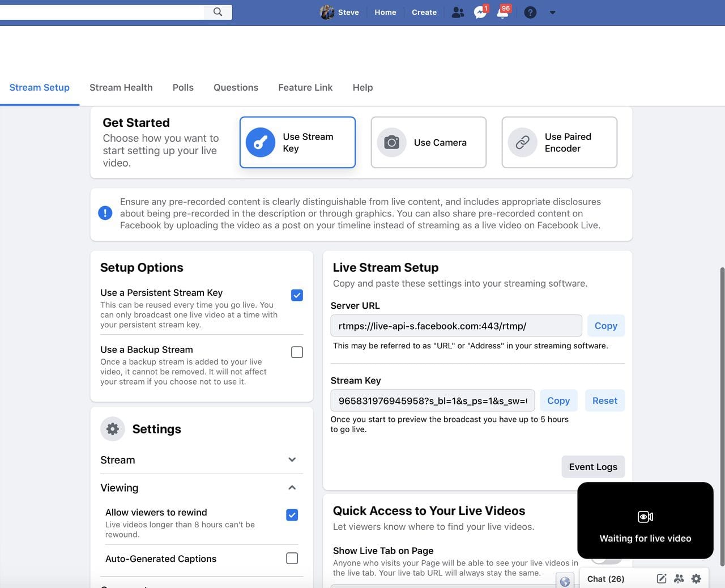This screenshot has height=588, width=725.
Task: Expand the Stream settings section
Action: pos(292,460)
